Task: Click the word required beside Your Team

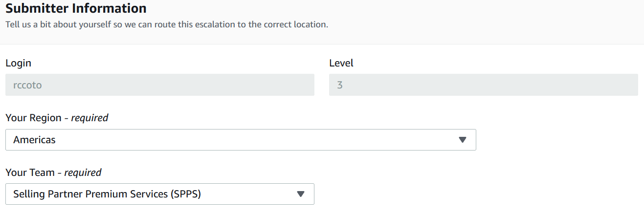Action: 83,173
